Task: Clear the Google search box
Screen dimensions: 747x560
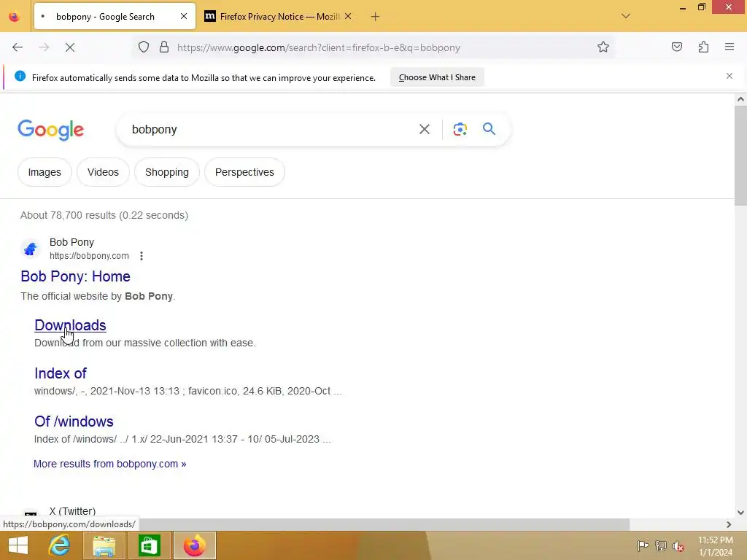Action: (x=425, y=129)
